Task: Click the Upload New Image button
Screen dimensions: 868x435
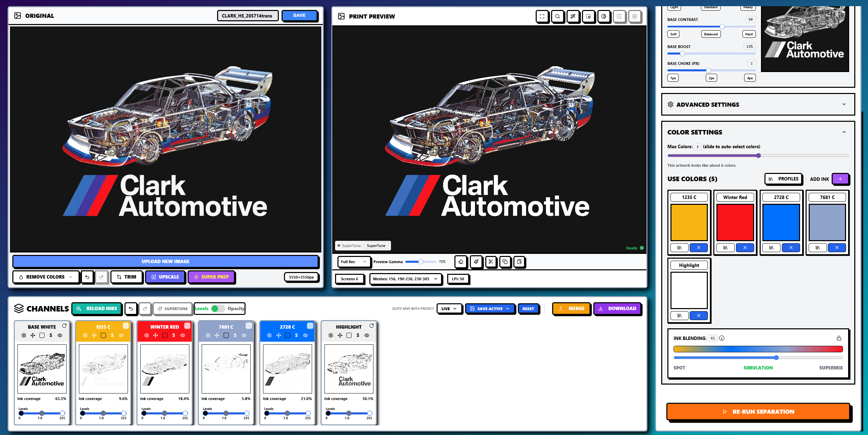Action: (165, 261)
